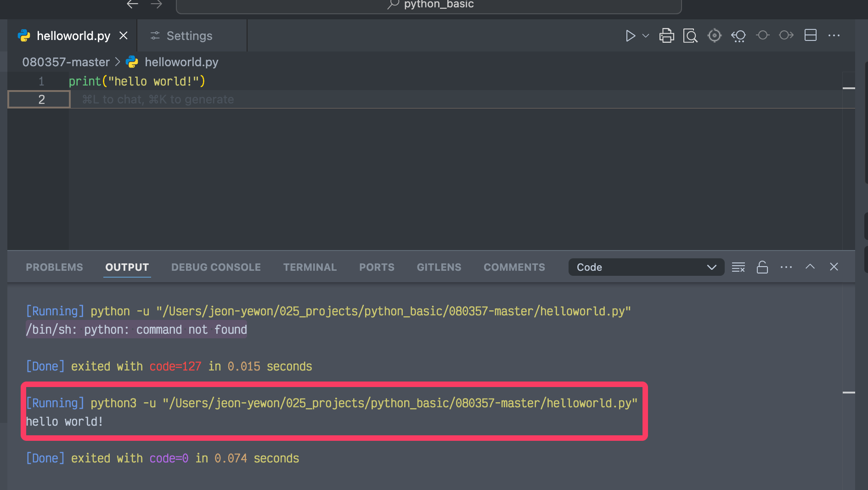The width and height of the screenshot is (868, 490).
Task: Click the revert changes arrow icon
Action: pyautogui.click(x=738, y=36)
